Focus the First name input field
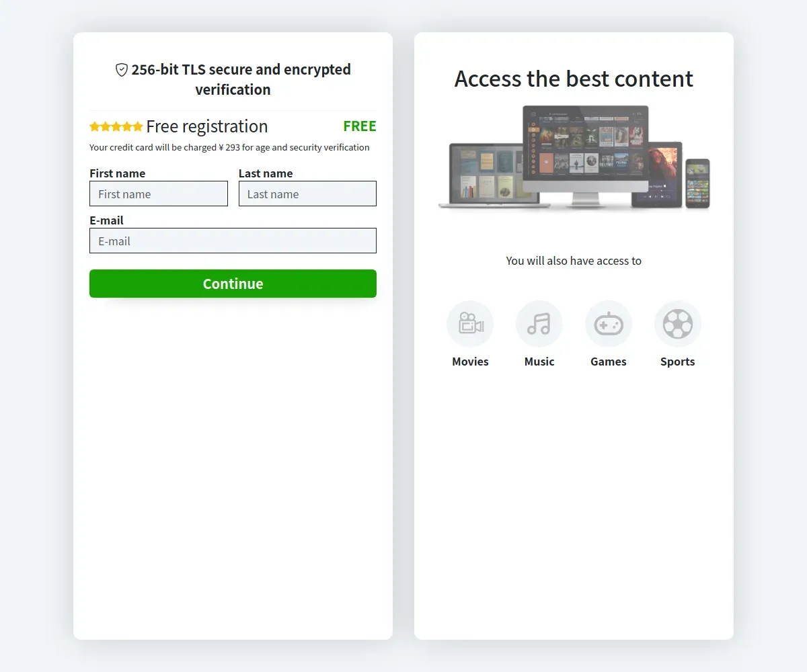This screenshot has width=807, height=672. click(159, 194)
